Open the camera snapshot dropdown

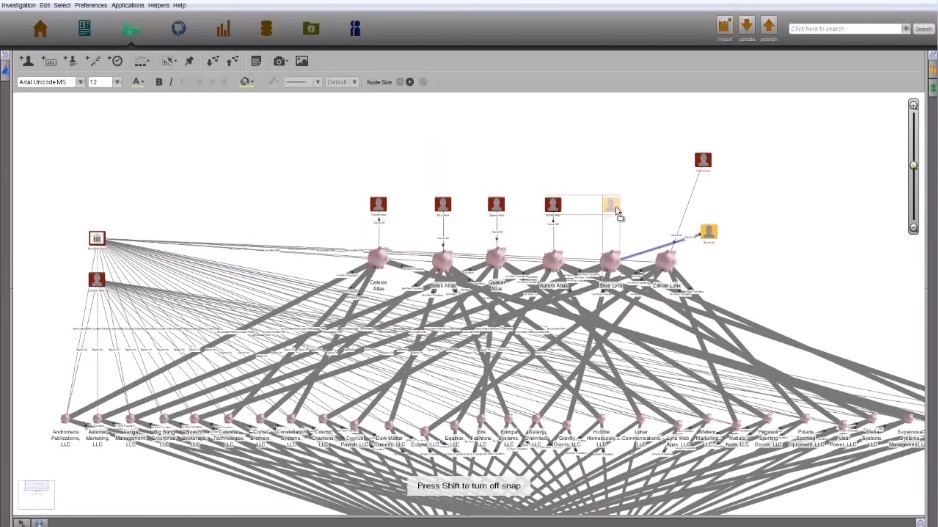coord(280,61)
